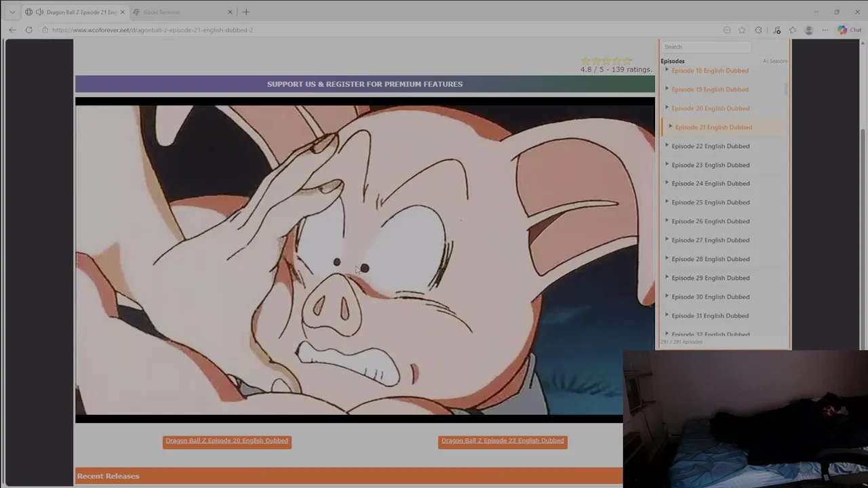
Task: Mute the Dragon Ball Z tab audio icon
Action: tap(39, 12)
